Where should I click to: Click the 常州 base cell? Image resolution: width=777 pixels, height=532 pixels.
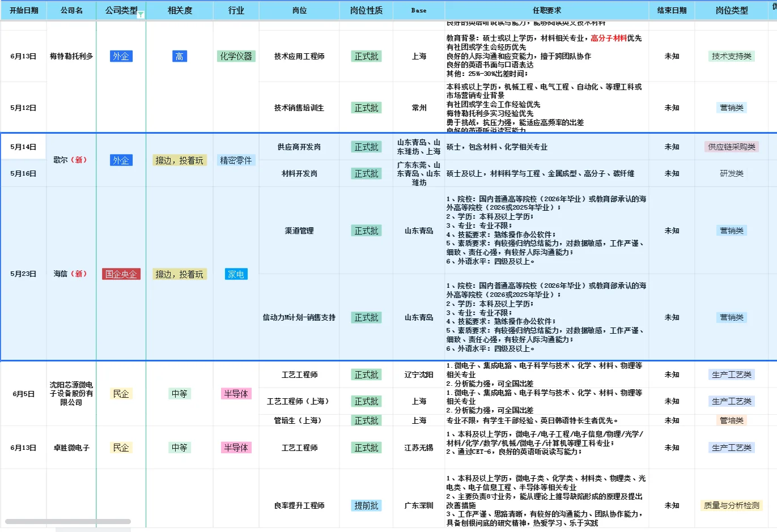tap(419, 108)
